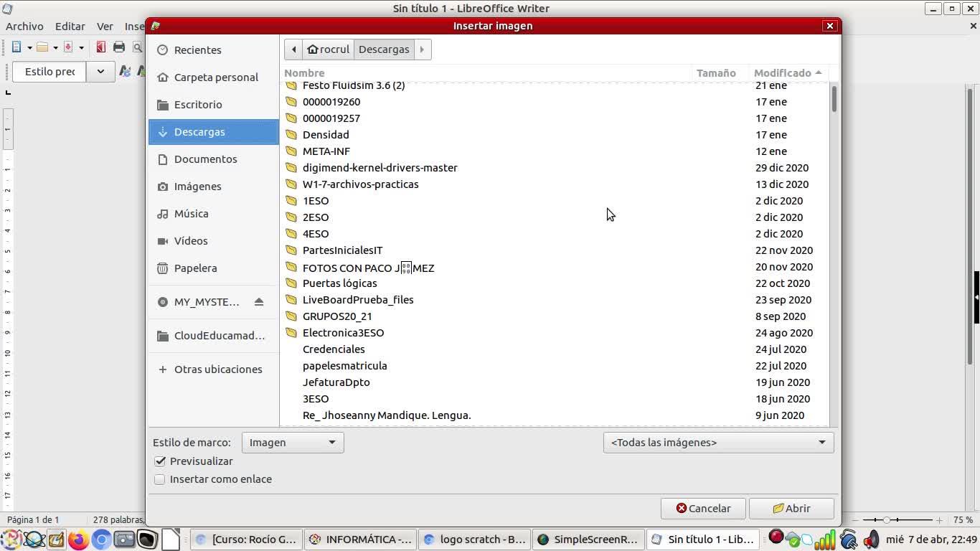Open the Archivo menu

click(24, 27)
